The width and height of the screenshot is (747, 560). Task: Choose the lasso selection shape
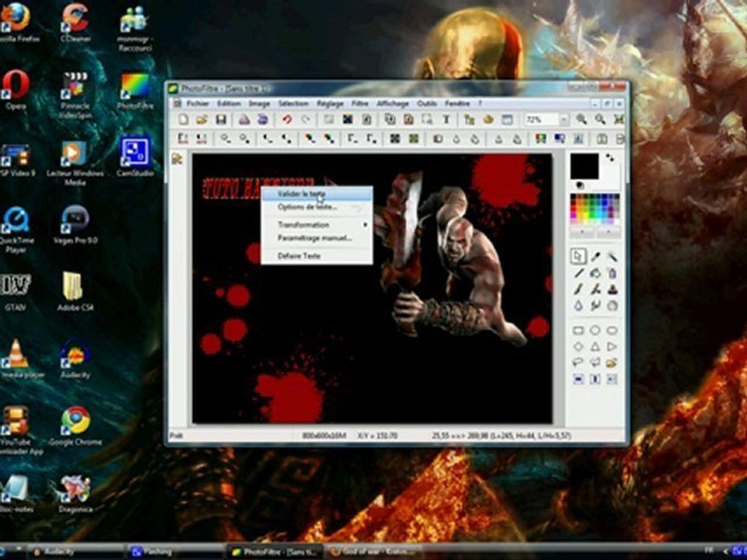coord(578,363)
